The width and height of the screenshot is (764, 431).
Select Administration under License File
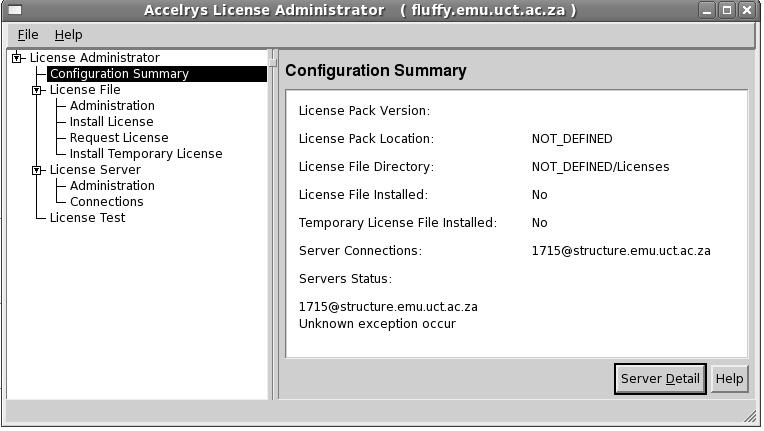(112, 106)
